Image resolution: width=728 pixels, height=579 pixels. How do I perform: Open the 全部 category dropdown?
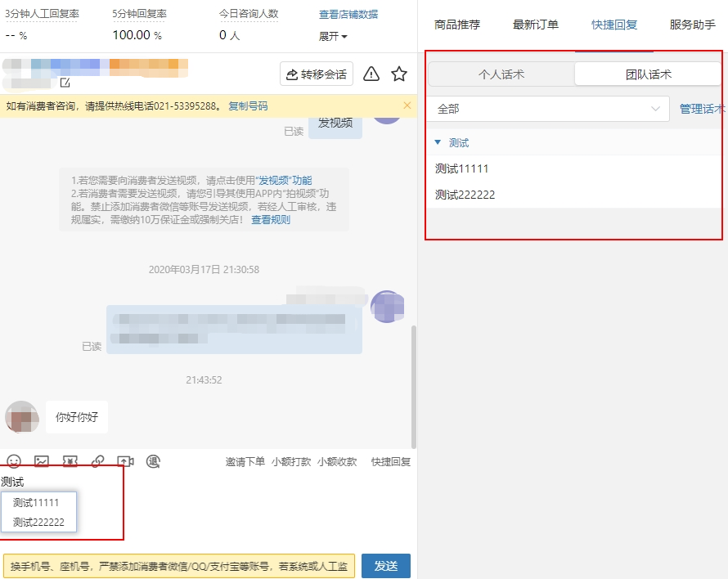pyautogui.click(x=548, y=109)
